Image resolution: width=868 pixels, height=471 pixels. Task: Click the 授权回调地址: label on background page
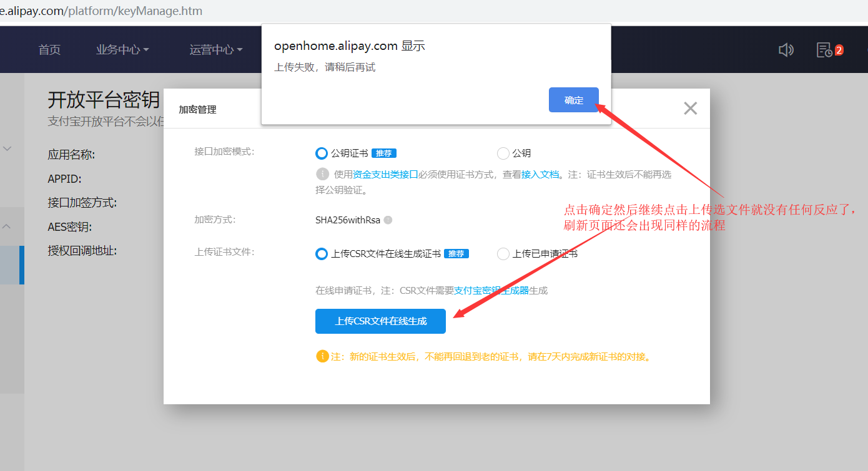tap(82, 251)
